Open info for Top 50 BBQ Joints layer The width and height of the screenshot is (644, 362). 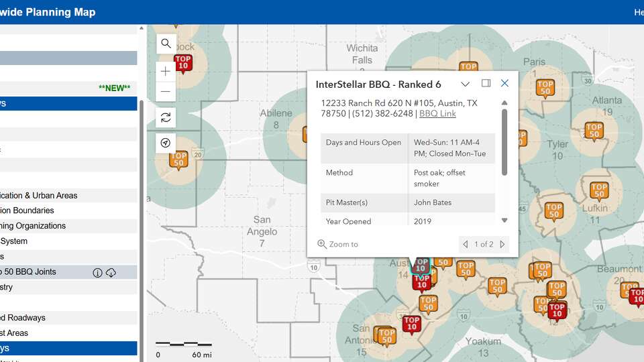[97, 272]
